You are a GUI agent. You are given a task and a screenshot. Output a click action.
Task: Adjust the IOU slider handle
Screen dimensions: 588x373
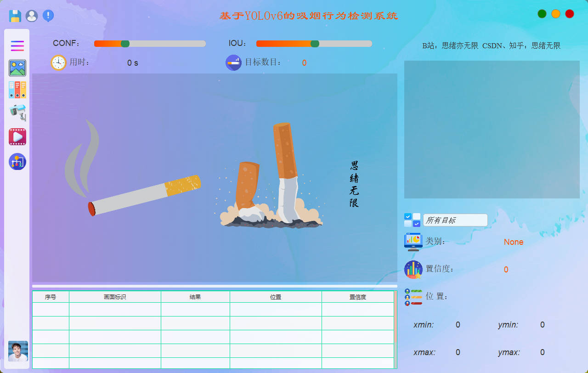[x=315, y=44]
